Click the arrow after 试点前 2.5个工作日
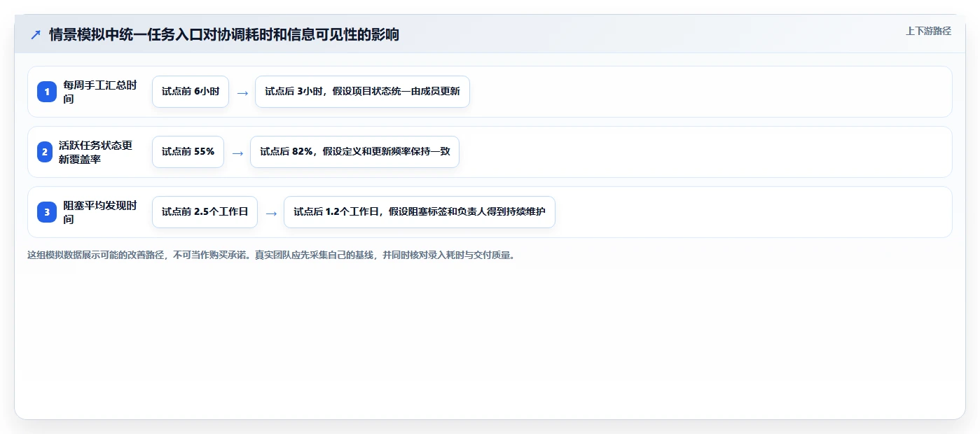 (x=271, y=213)
